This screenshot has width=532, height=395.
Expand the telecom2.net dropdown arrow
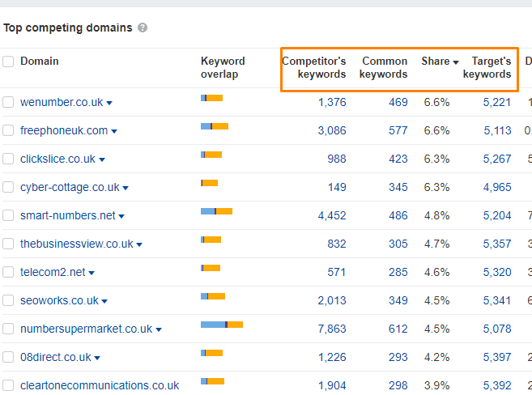click(x=92, y=273)
